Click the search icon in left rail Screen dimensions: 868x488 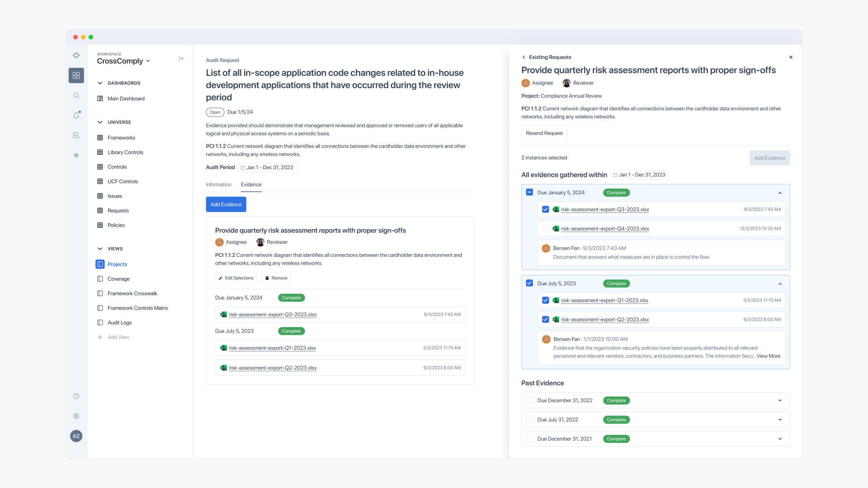(76, 95)
